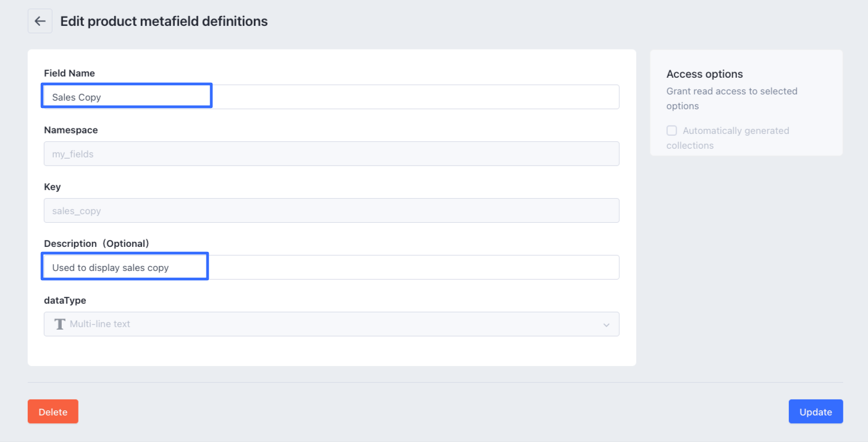The width and height of the screenshot is (868, 442).
Task: Click the Description (Optional) label
Action: 96,244
